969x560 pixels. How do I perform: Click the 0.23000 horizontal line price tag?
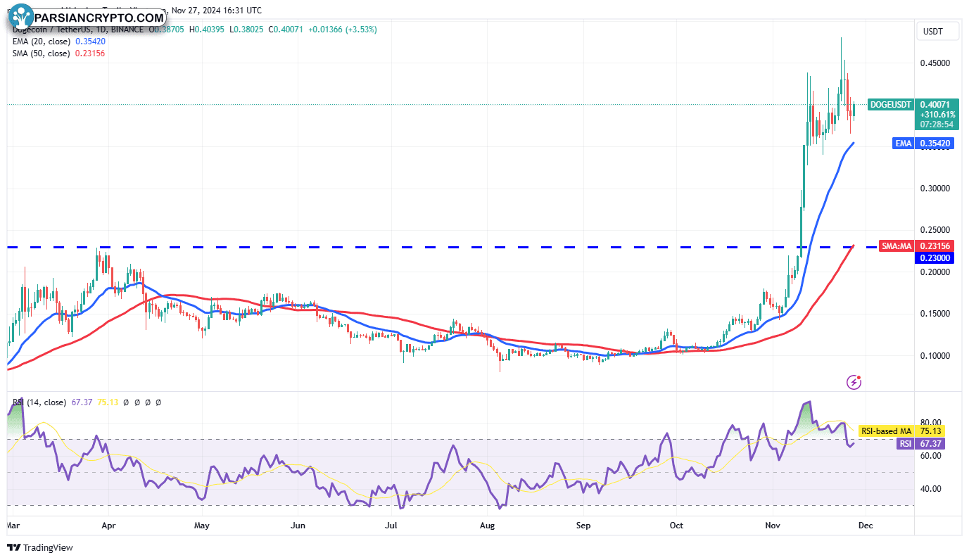[935, 258]
